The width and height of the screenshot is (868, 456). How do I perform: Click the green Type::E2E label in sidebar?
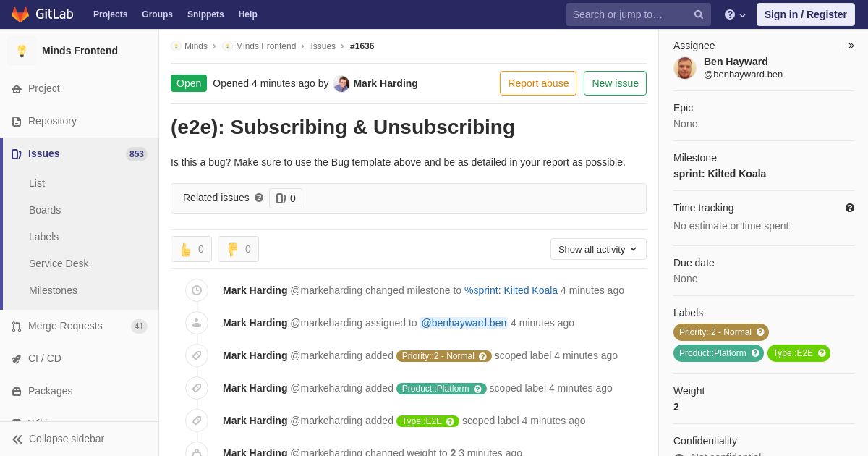(799, 353)
